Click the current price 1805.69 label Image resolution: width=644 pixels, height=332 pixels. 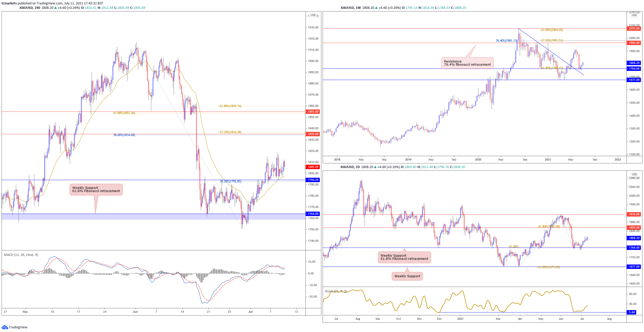(313, 167)
